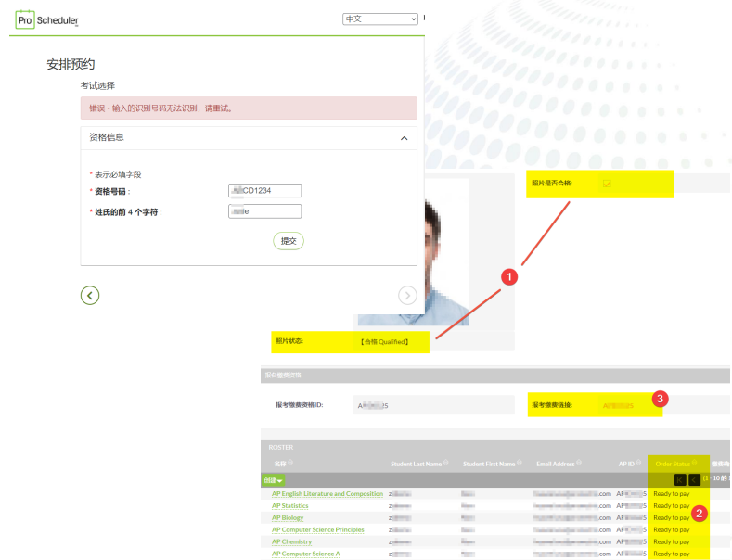The height and width of the screenshot is (560, 732).
Task: Sort roster by Student First Name
Action: coord(492,464)
